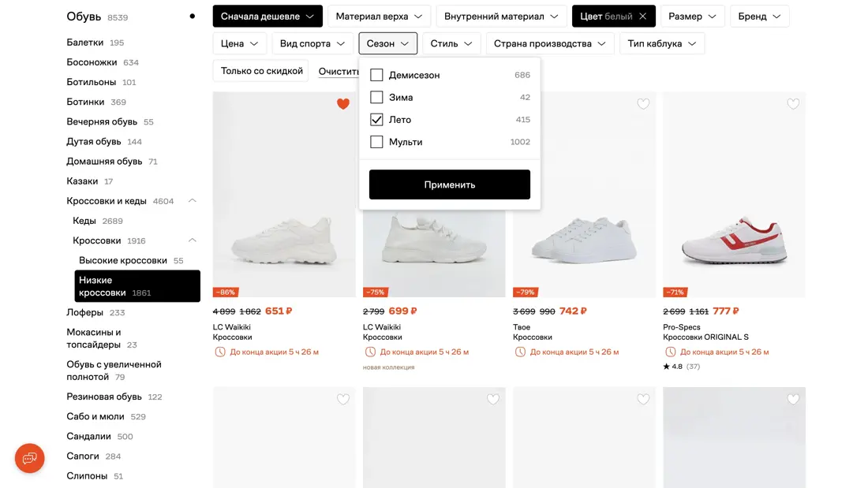
Task: Remove filled heart on first LC Waikiki sneaker
Action: [343, 104]
